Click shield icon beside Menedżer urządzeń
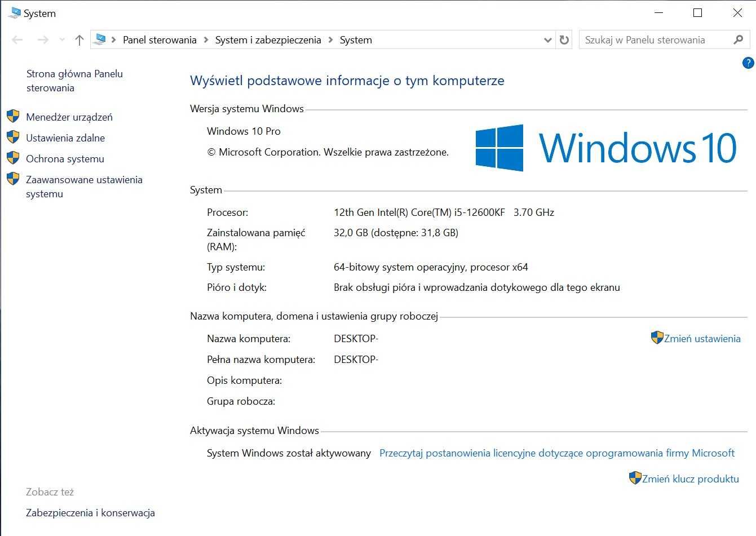The image size is (756, 536). pyautogui.click(x=13, y=117)
